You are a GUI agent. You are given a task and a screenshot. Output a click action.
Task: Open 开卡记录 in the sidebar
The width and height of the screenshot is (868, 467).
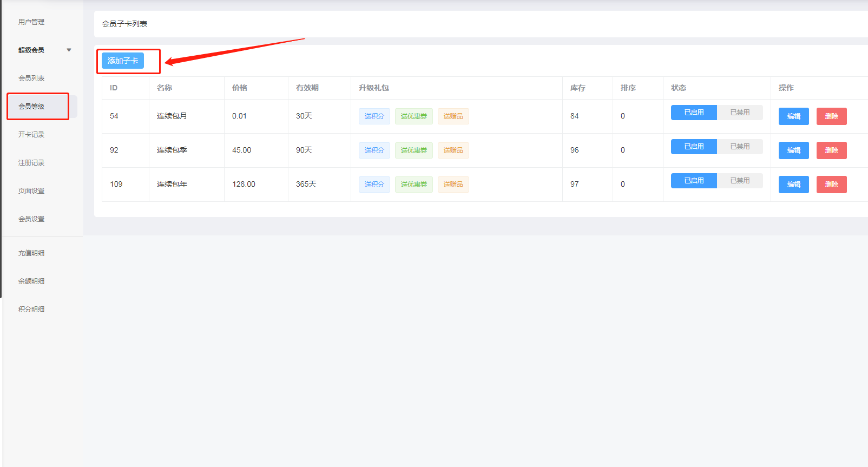click(x=31, y=135)
